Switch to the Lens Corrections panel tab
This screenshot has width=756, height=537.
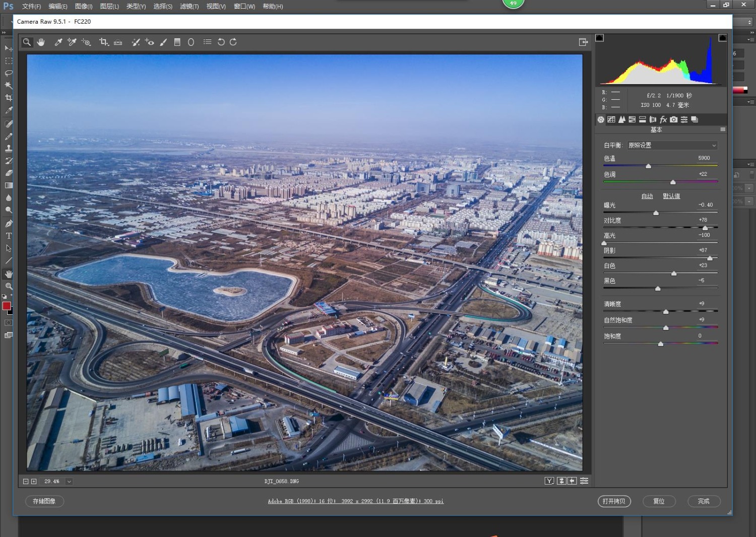[653, 119]
